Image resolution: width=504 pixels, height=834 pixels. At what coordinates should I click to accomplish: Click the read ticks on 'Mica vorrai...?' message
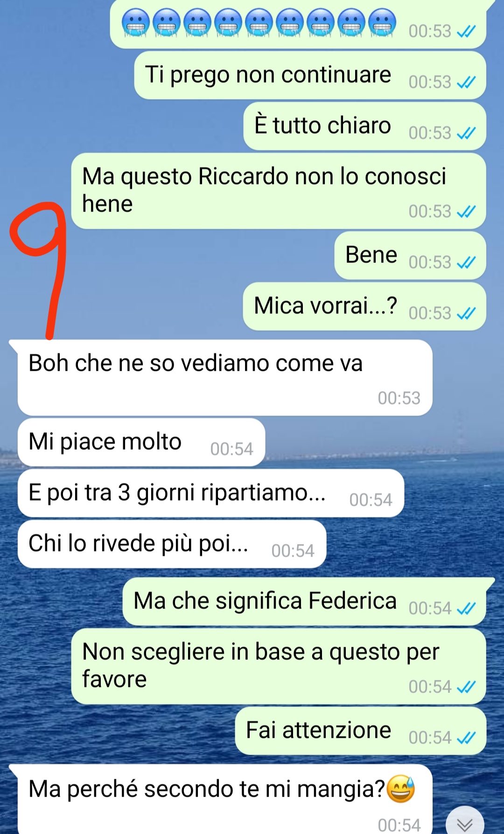466,313
